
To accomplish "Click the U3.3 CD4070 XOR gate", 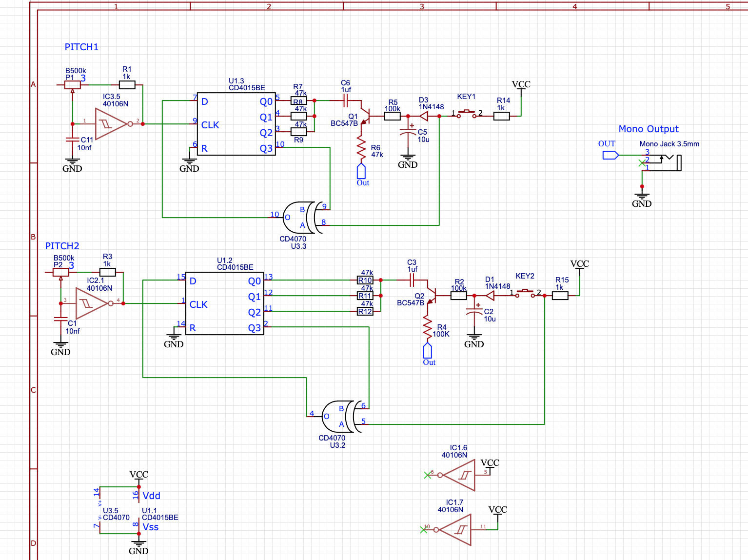I will pyautogui.click(x=299, y=217).
